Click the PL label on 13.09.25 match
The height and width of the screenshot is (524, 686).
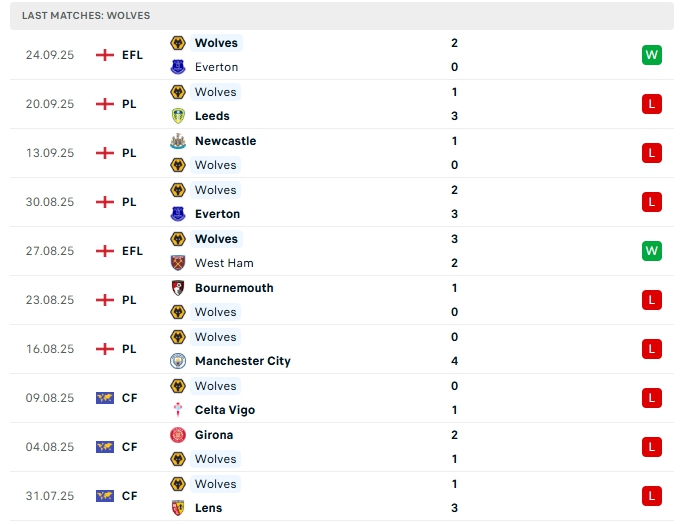click(129, 153)
